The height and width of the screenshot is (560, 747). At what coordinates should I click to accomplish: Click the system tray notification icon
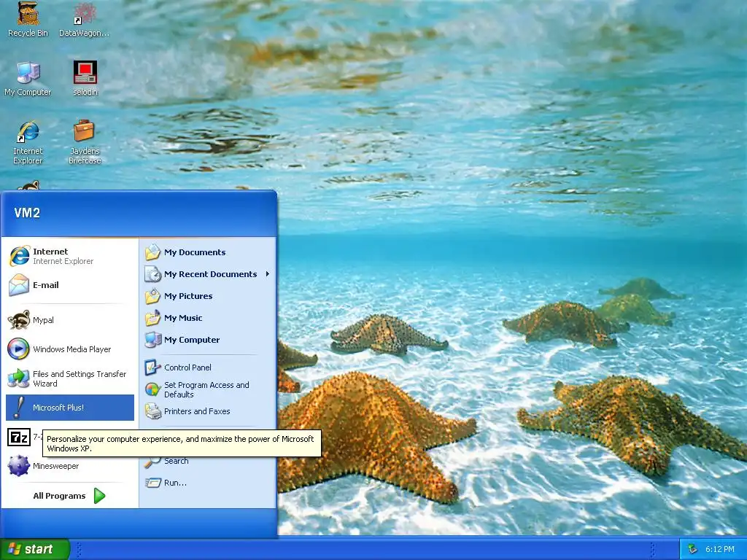click(693, 549)
